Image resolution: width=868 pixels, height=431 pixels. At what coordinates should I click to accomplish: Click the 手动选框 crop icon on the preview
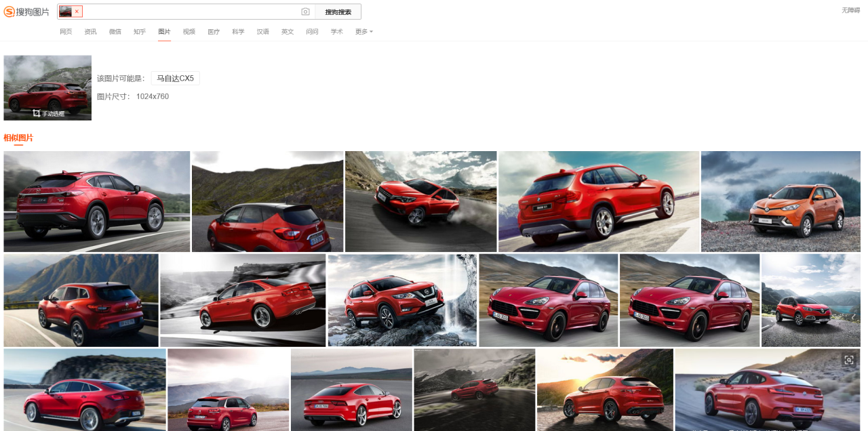[37, 113]
